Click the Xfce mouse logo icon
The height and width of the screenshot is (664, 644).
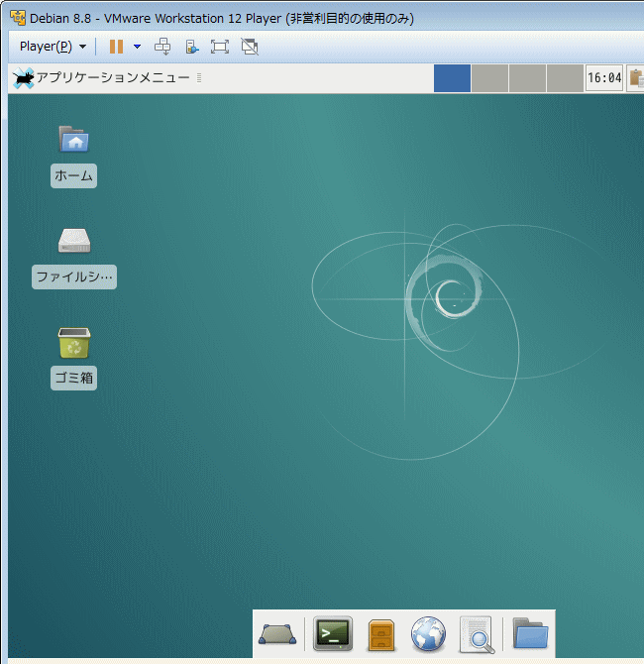[x=24, y=78]
